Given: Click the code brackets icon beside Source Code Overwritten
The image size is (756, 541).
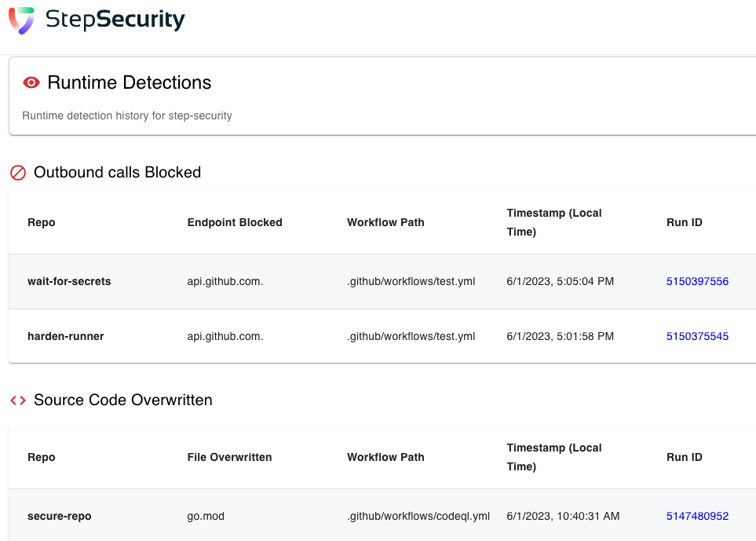Looking at the screenshot, I should pyautogui.click(x=17, y=400).
